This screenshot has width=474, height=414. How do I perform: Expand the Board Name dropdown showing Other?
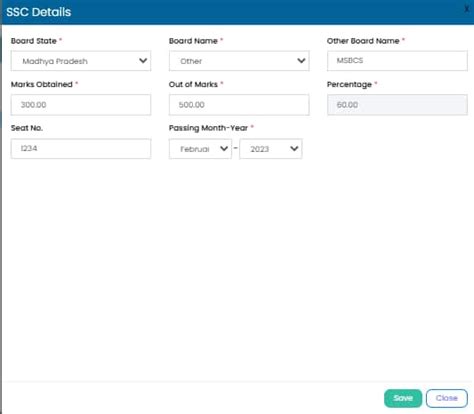239,61
